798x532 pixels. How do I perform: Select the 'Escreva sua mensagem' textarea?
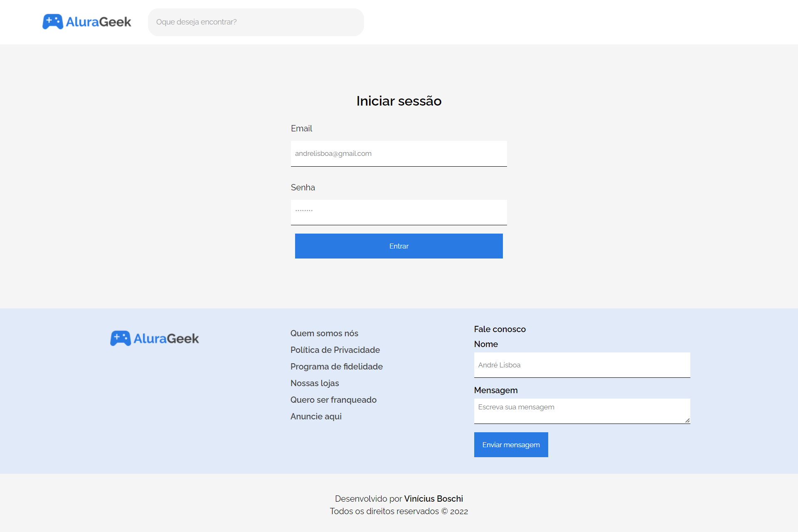pos(581,411)
